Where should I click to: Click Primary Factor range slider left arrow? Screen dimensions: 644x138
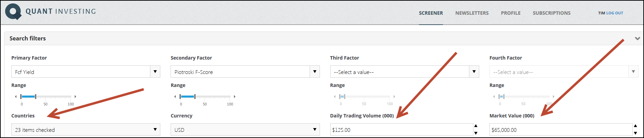click(16, 97)
